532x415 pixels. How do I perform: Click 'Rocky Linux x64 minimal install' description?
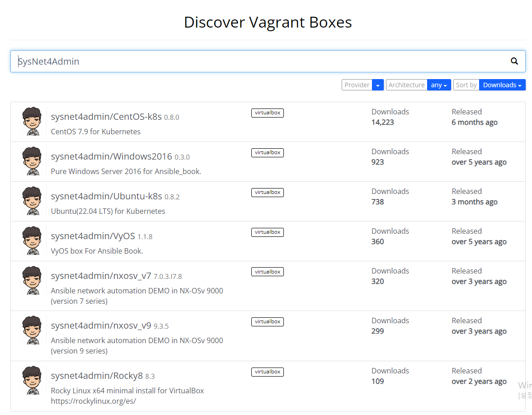[x=127, y=396]
